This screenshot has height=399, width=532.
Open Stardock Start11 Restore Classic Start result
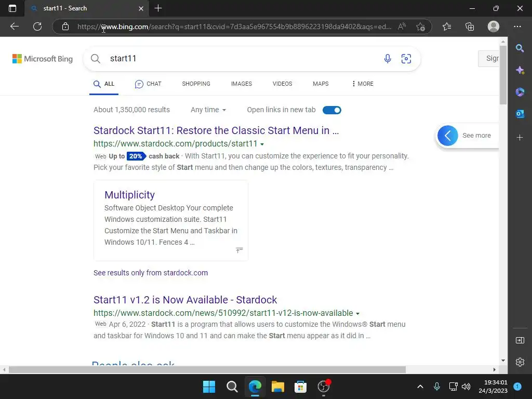tap(216, 130)
